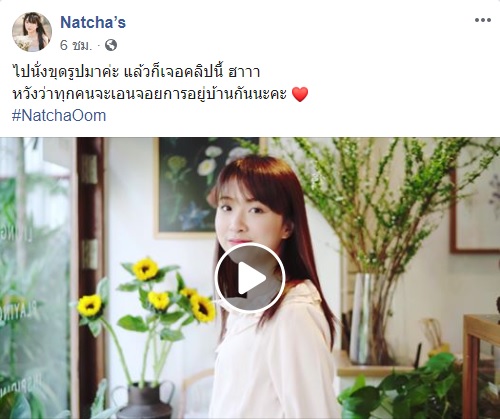The image size is (500, 419).
Task: Click the wooden cabinet at the video's right
Action: (482, 367)
